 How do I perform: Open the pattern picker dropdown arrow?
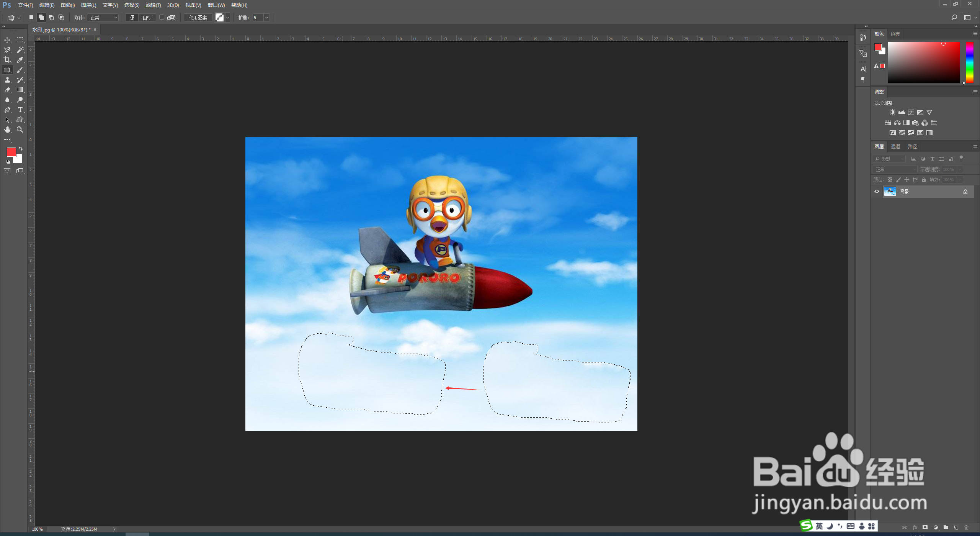point(227,18)
